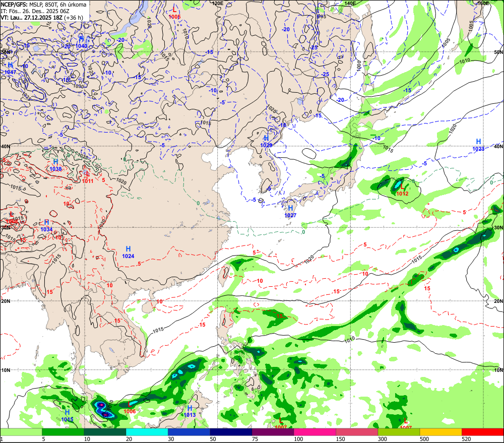Screen dimensions: 504x443
Task: Click the L 1012 low east of Japan
Action: (x=402, y=190)
